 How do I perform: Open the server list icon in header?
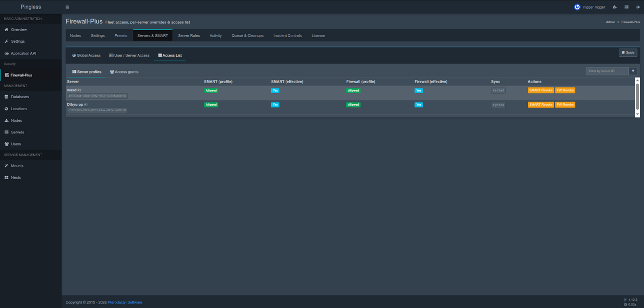[626, 7]
